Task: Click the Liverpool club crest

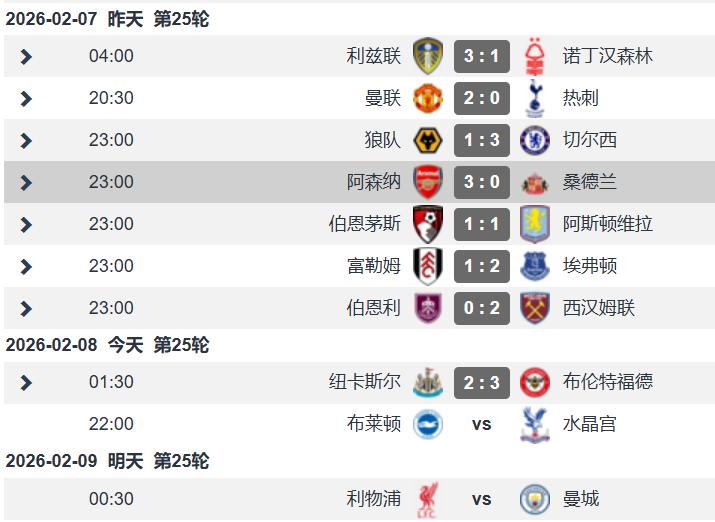Action: [x=428, y=498]
